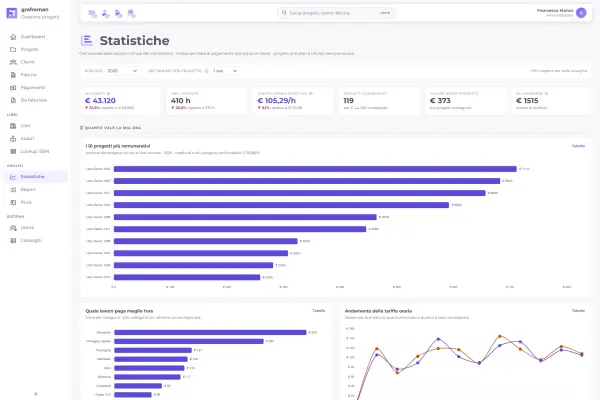Click the Francesca user name label
This screenshot has height=400, width=600.
pyautogui.click(x=555, y=11)
